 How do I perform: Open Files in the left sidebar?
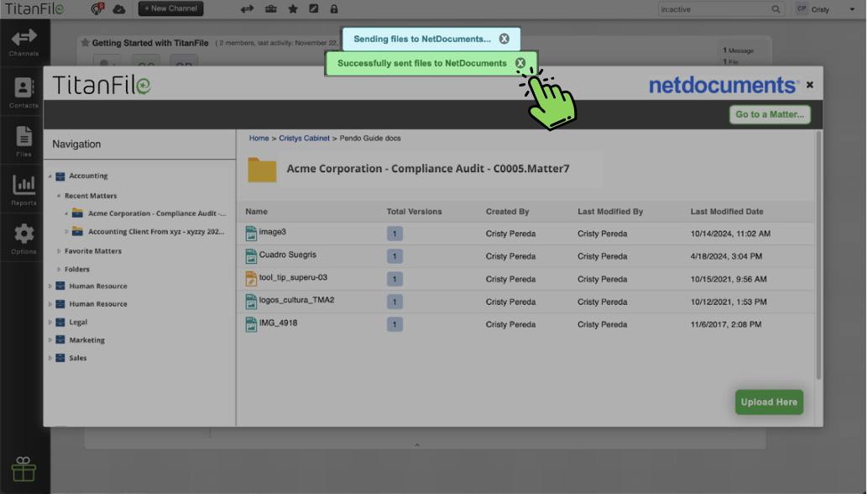coord(24,141)
